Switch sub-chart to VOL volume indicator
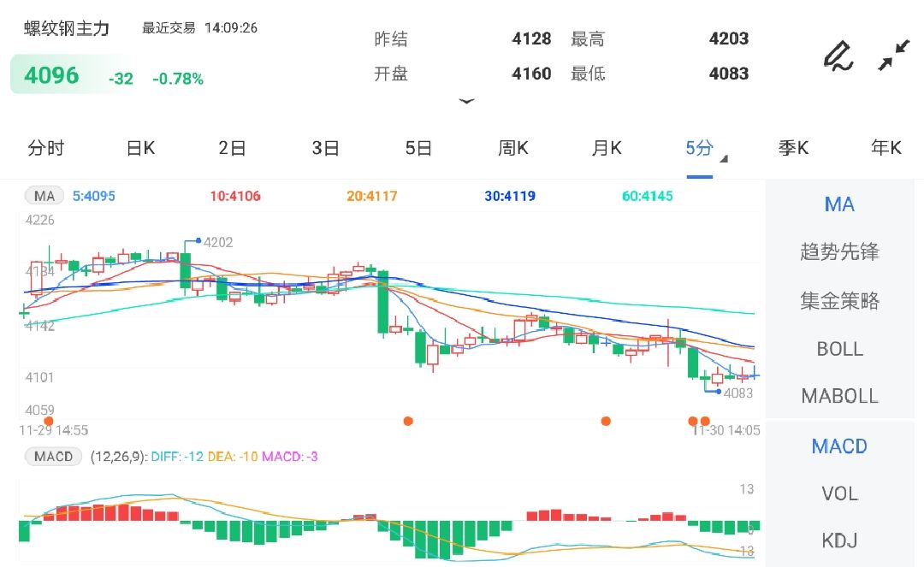This screenshot has width=924, height=567. point(839,493)
